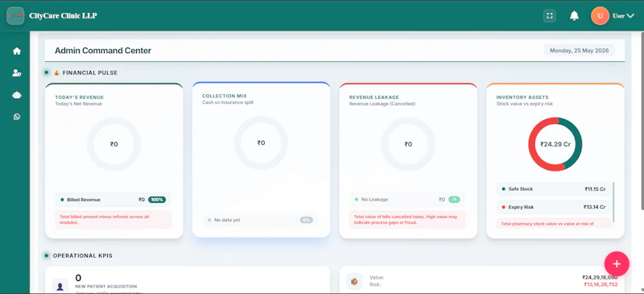Select the Revenue Leakage card title

pyautogui.click(x=374, y=97)
